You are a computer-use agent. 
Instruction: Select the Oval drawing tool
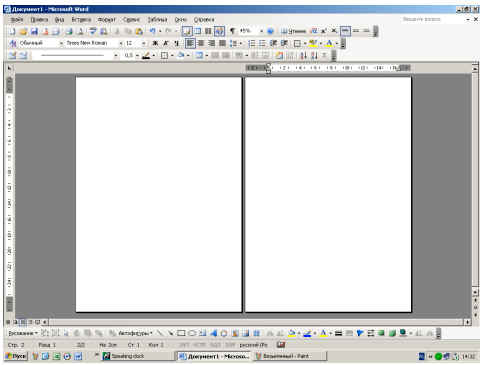tap(192, 333)
